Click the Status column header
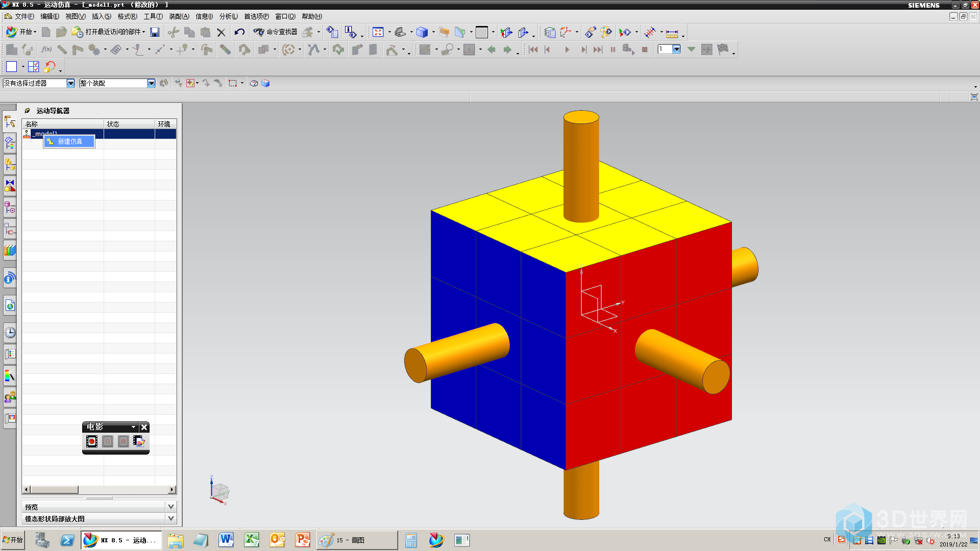 tap(130, 124)
